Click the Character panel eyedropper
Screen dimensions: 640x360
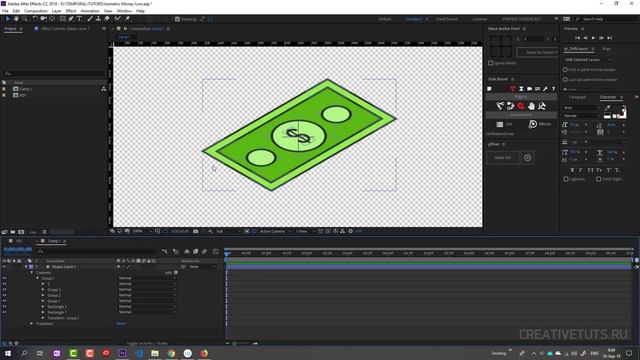point(607,108)
